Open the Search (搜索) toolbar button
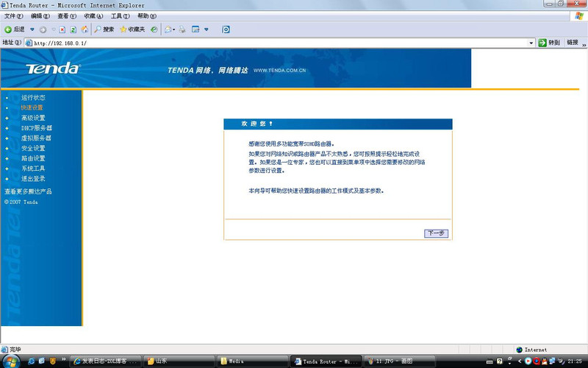This screenshot has height=368, width=588. tap(104, 29)
